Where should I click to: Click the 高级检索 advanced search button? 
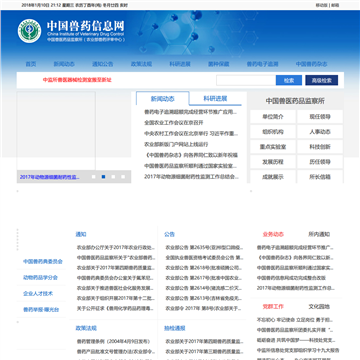(322, 80)
